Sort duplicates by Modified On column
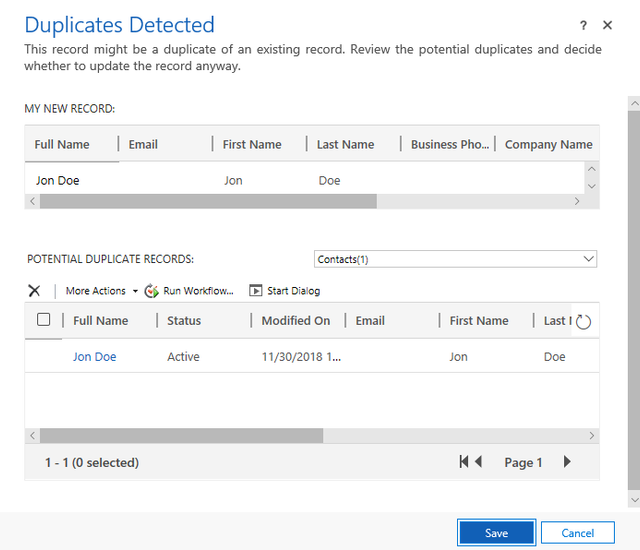This screenshot has height=550, width=640. coord(295,321)
